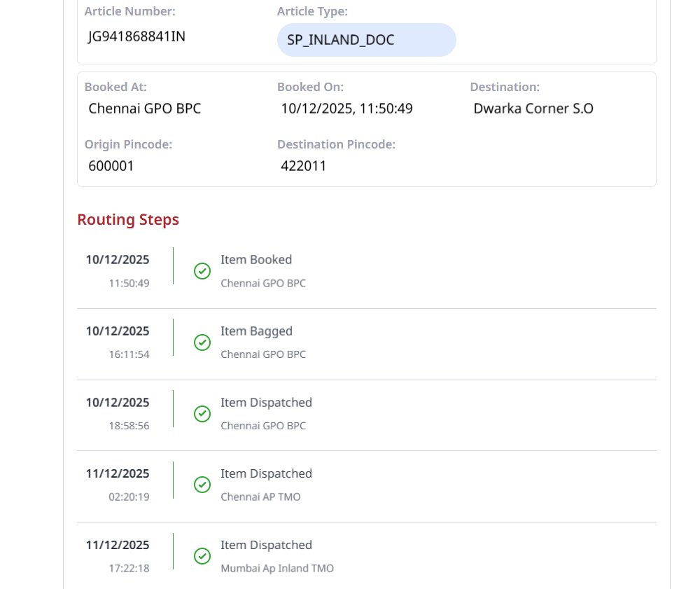The image size is (700, 589).
Task: Click date 10/12/2025 of Item Bagged row
Action: click(118, 331)
